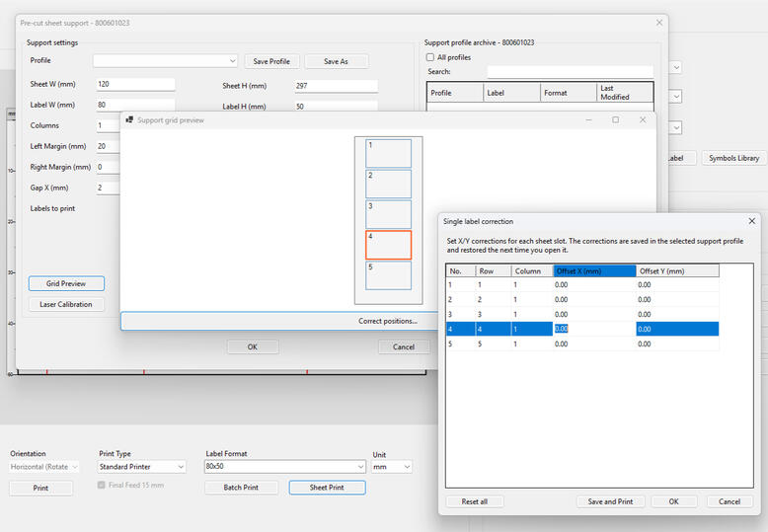768x532 pixels.
Task: Toggle the All profiles checkbox
Action: click(430, 57)
